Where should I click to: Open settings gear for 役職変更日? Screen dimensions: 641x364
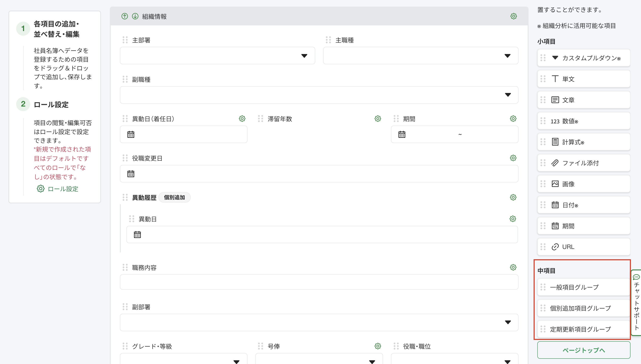[x=513, y=158]
